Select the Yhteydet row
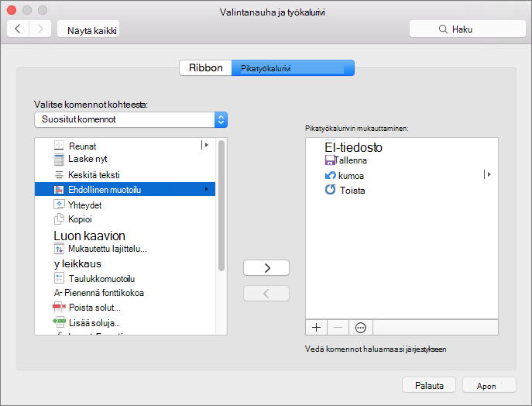Screen dimensions: 532x406 pos(125,205)
